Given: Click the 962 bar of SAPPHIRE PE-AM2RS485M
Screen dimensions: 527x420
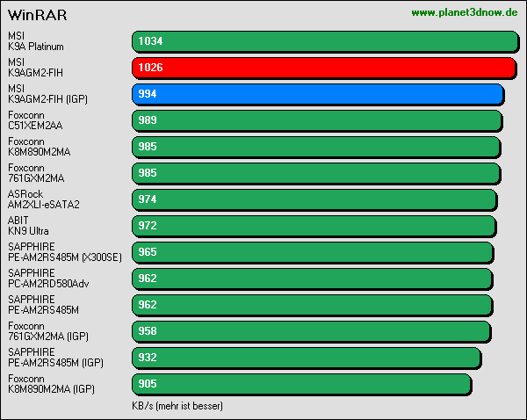Looking at the screenshot, I should click(312, 305).
